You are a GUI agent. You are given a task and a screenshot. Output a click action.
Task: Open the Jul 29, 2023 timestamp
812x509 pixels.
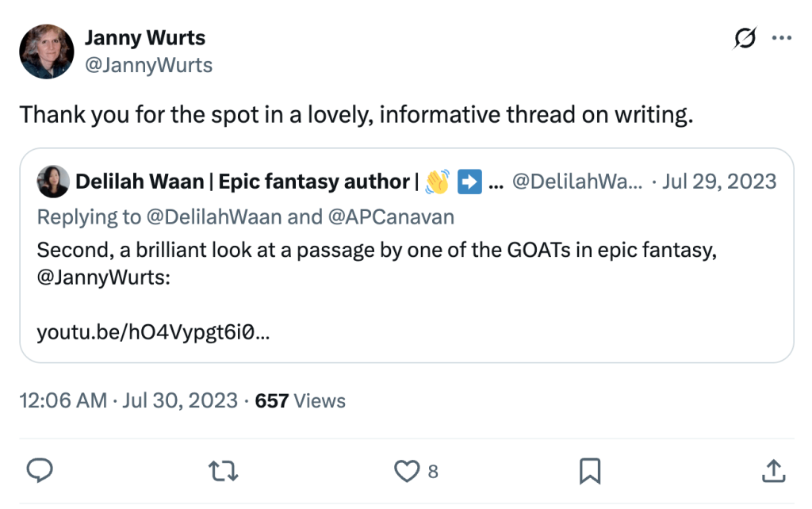click(x=719, y=181)
